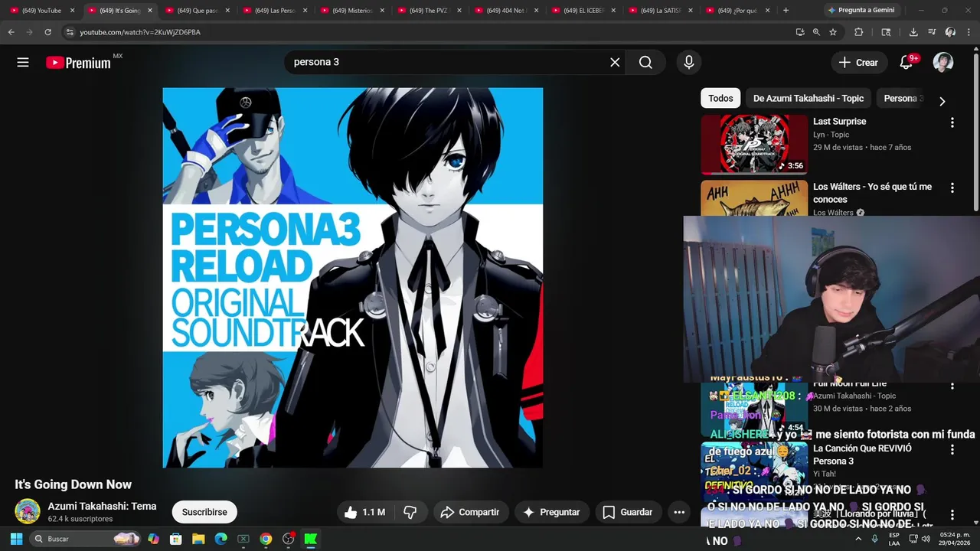Open more actions three-dot menu under video

click(x=679, y=512)
